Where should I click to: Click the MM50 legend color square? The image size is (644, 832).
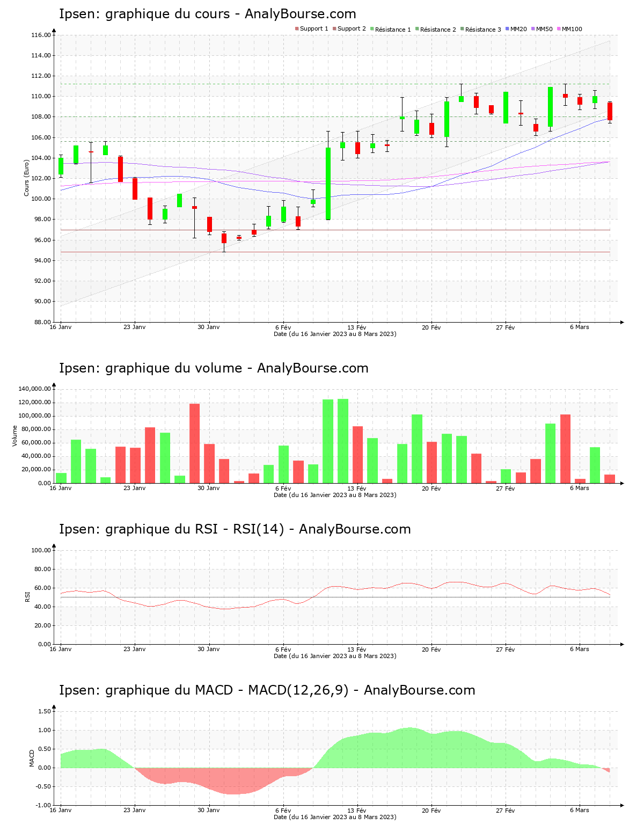[x=533, y=29]
